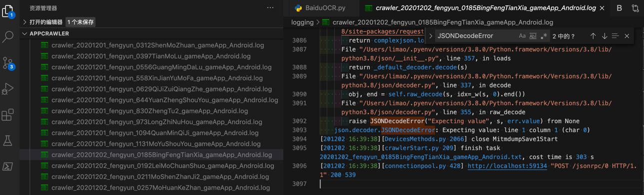644x195 pixels.
Task: Open Source Control view with badge 3
Action: 8,63
